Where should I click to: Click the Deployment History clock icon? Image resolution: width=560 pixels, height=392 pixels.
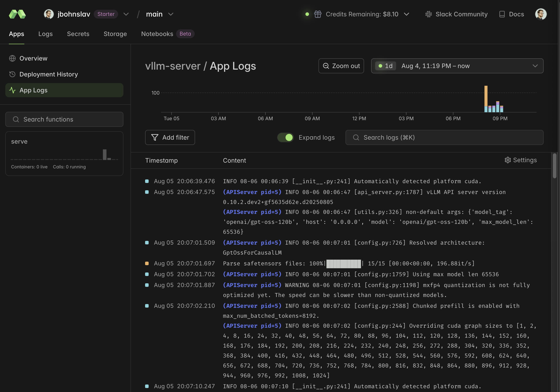12,74
